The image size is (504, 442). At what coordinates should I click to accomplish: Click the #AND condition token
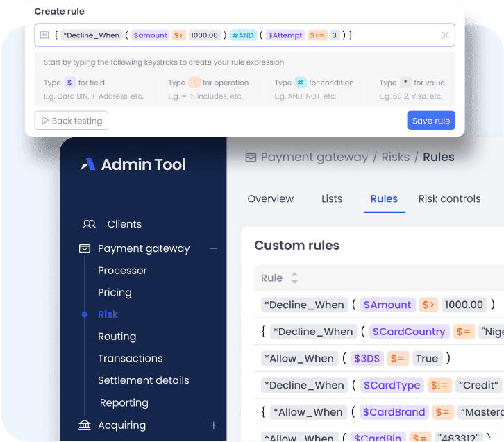point(243,35)
